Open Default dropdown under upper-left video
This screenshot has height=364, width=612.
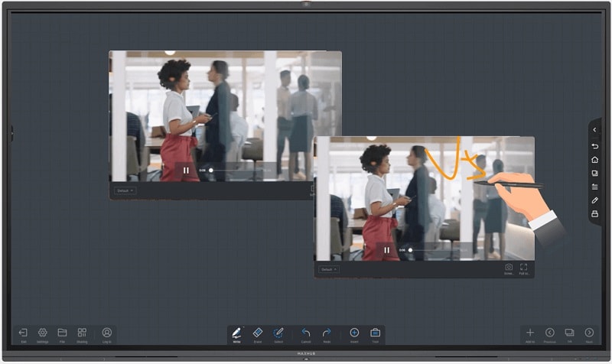click(x=125, y=190)
